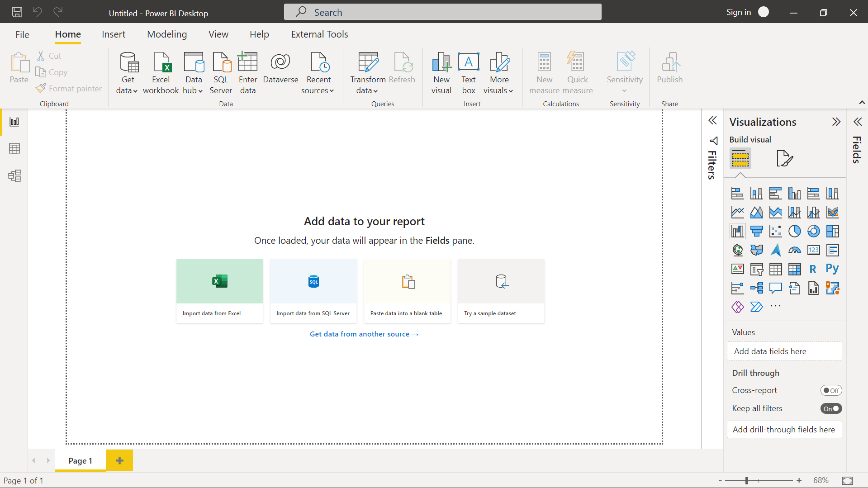The height and width of the screenshot is (488, 868).
Task: Turn off Keep all filters
Action: 831,408
